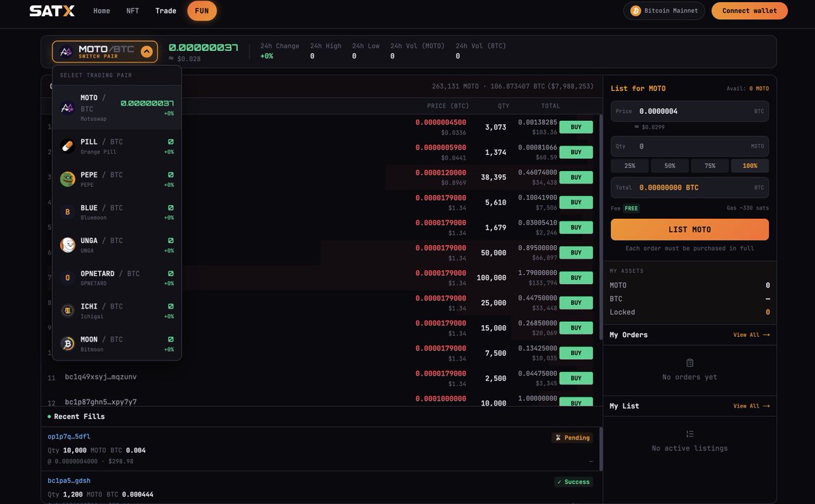Click the Qty input field
Screen dimensions: 815x504
pyautogui.click(x=689, y=147)
